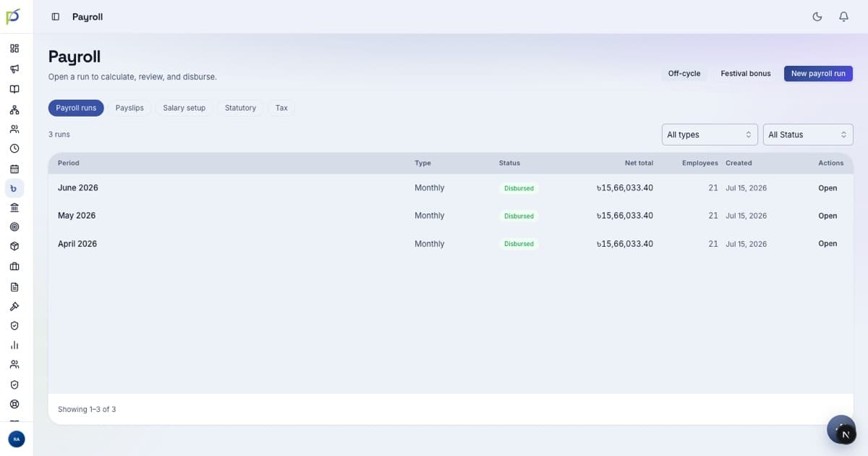The height and width of the screenshot is (456, 868).
Task: Click the Disbursed badge for May 2026
Action: pos(519,216)
